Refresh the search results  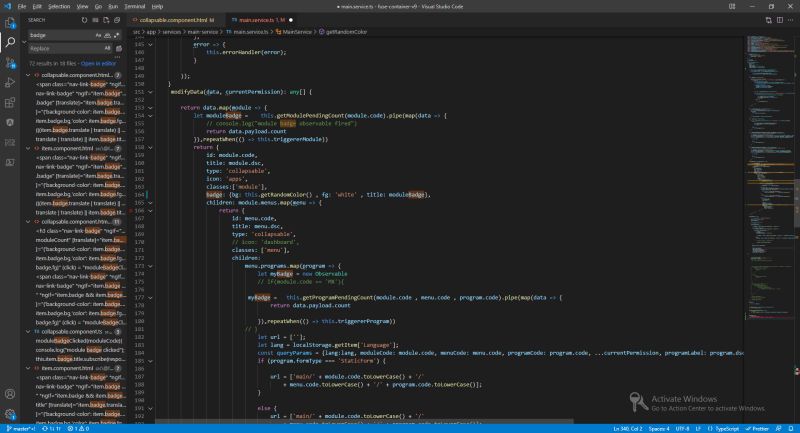[x=84, y=20]
